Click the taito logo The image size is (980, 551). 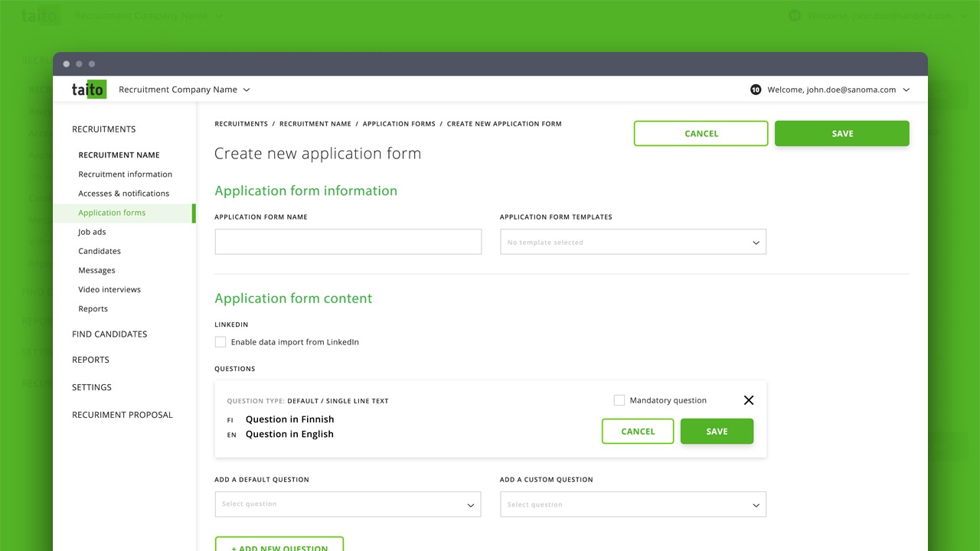tap(89, 90)
